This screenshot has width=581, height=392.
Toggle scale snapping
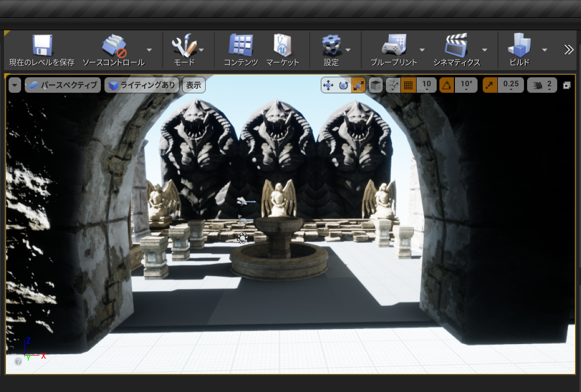click(x=490, y=85)
